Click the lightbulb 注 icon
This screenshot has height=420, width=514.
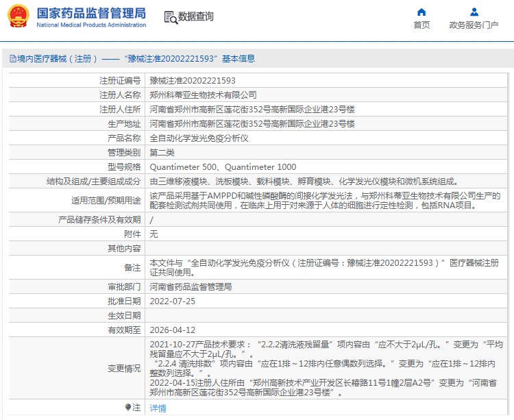129,407
